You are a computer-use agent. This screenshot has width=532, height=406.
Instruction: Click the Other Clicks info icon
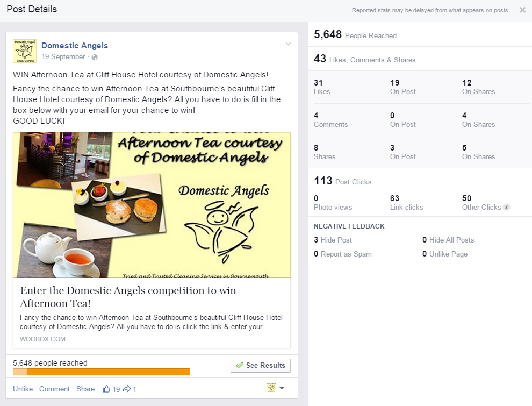click(x=506, y=207)
